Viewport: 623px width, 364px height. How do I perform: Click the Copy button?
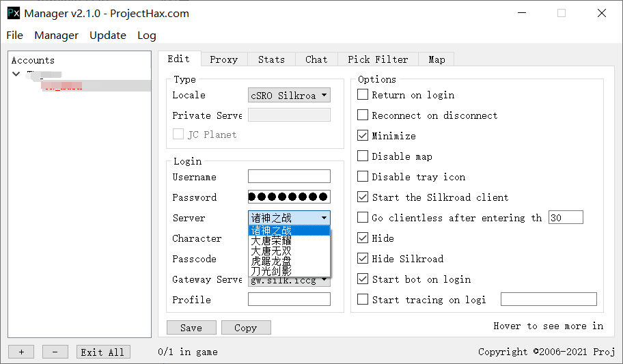pos(246,328)
